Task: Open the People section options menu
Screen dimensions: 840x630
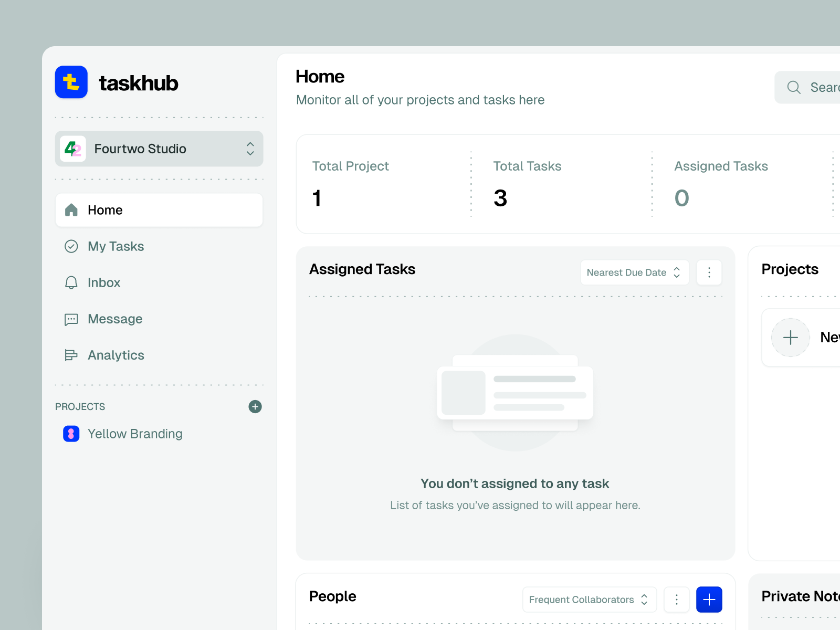Action: pos(677,600)
